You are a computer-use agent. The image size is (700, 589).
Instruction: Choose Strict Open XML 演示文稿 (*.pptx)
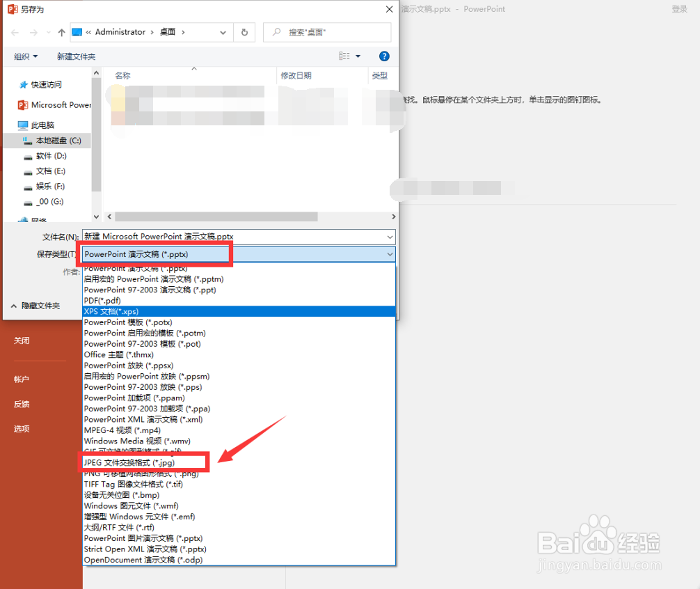tap(239, 549)
